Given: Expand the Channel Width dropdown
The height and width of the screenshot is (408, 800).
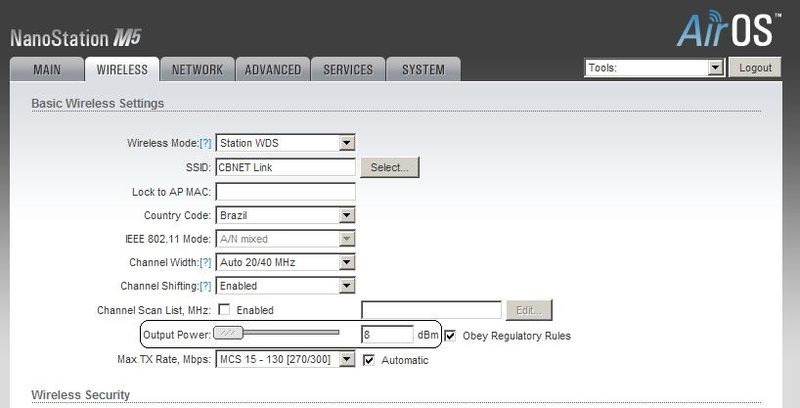Looking at the screenshot, I should pyautogui.click(x=285, y=263).
